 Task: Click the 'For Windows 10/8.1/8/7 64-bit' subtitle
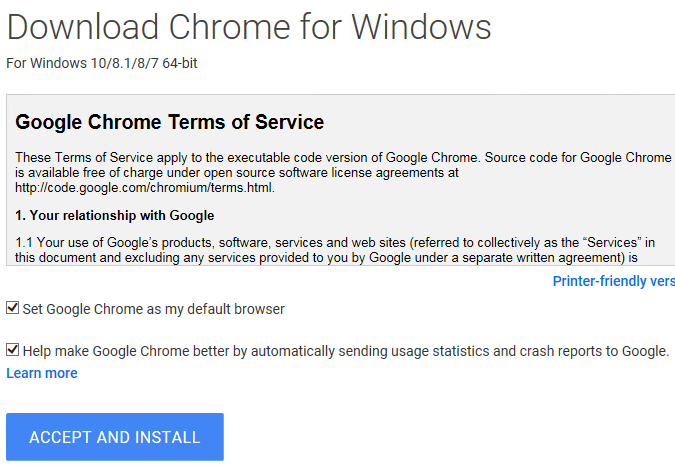click(105, 64)
